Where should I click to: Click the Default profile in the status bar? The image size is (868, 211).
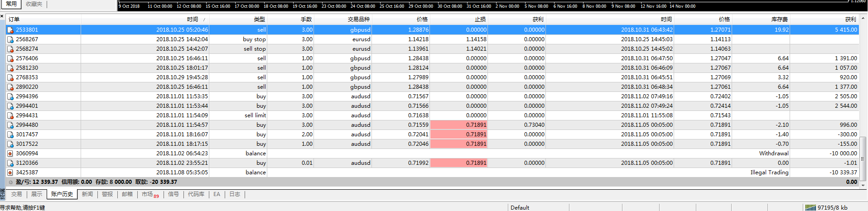520,207
